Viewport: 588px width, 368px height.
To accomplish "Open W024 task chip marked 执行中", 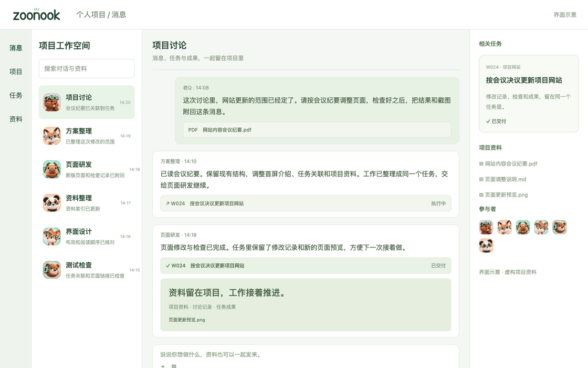I will pyautogui.click(x=306, y=203).
